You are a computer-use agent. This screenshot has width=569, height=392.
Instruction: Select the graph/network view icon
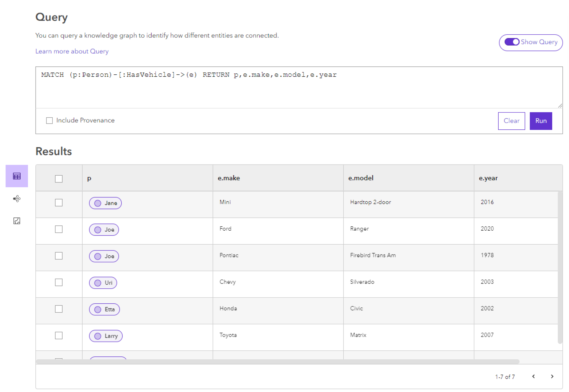(16, 199)
